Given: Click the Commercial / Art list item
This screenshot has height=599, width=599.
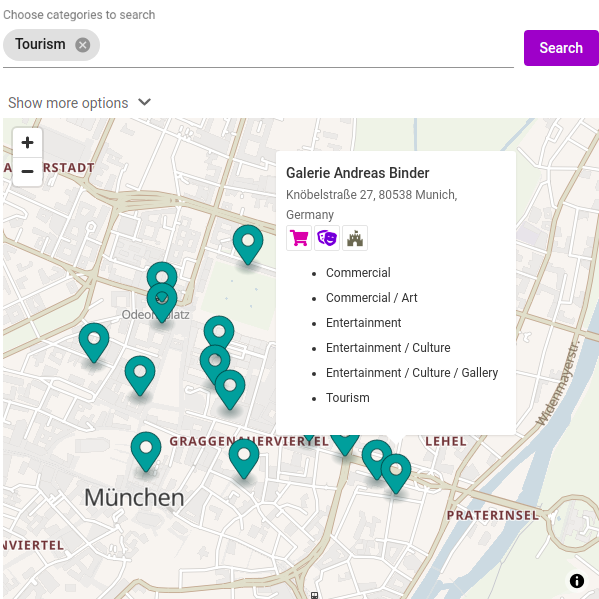Looking at the screenshot, I should click(371, 298).
